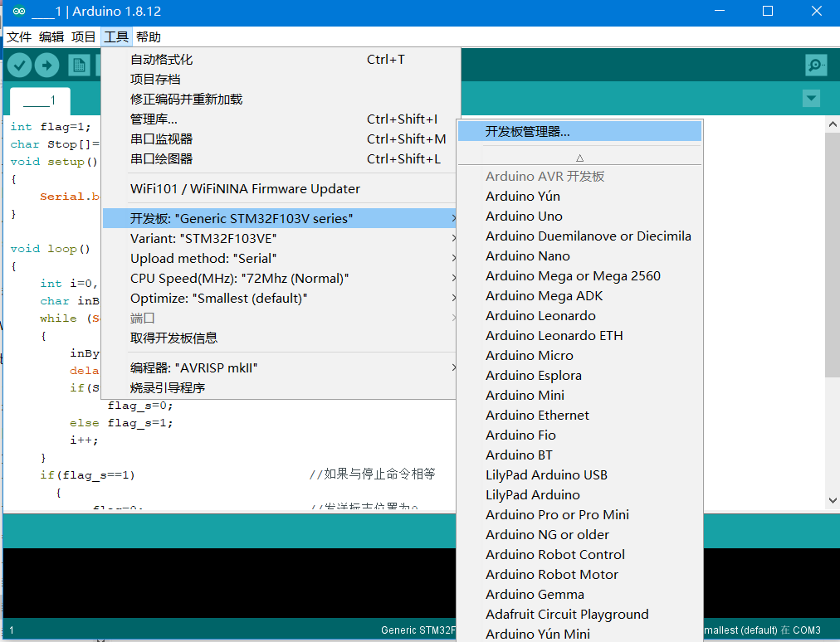Click the Verify checkmark toolbar icon
The height and width of the screenshot is (642, 840).
pyautogui.click(x=19, y=66)
